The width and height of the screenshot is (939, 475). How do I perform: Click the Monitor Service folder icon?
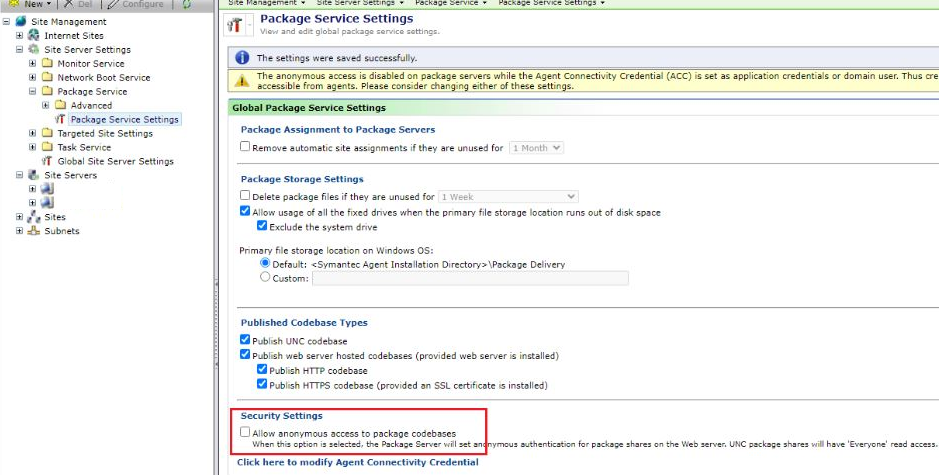pos(47,63)
